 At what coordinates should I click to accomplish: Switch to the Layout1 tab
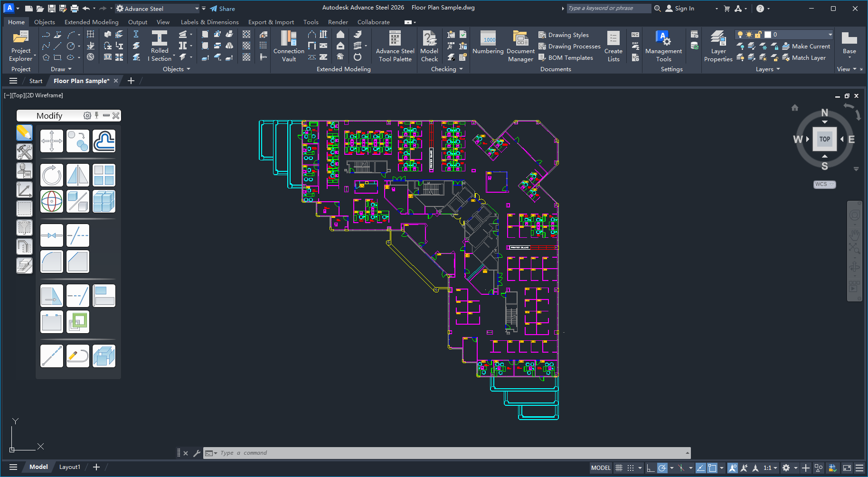pos(69,467)
